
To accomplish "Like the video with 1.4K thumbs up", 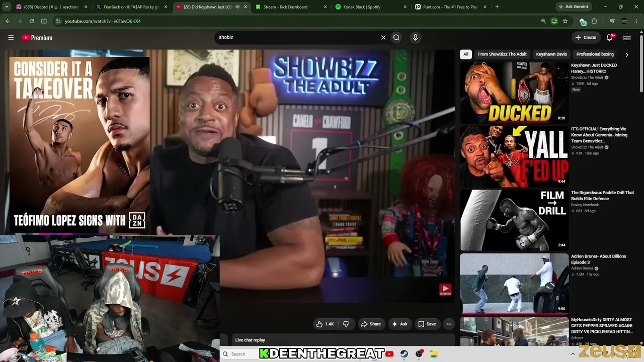I will [x=325, y=324].
